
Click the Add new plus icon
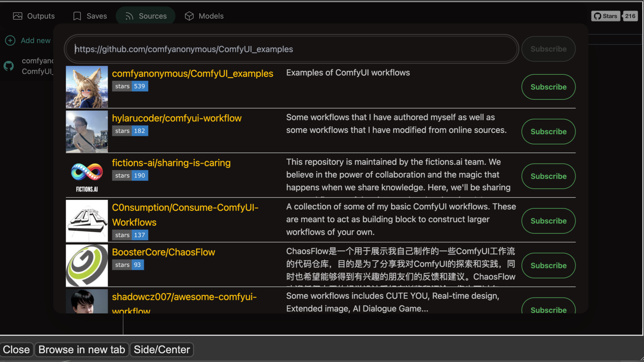pyautogui.click(x=10, y=40)
